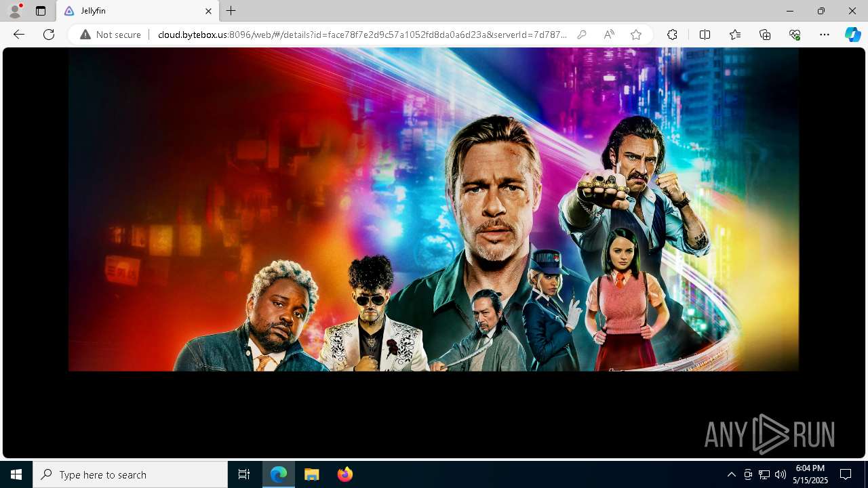Open File Explorer from the taskbar
This screenshot has width=868, height=488.
[x=312, y=474]
